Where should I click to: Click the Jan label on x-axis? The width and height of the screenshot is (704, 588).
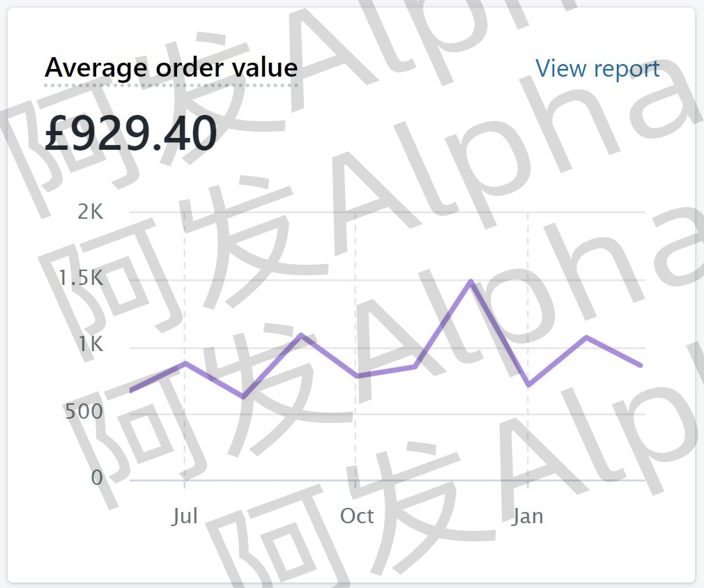click(x=528, y=516)
